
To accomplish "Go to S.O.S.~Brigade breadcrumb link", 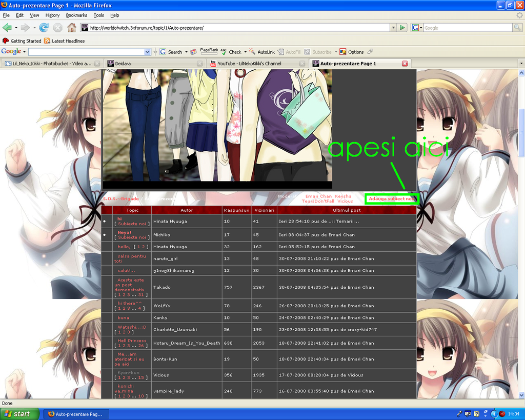I will (120, 198).
